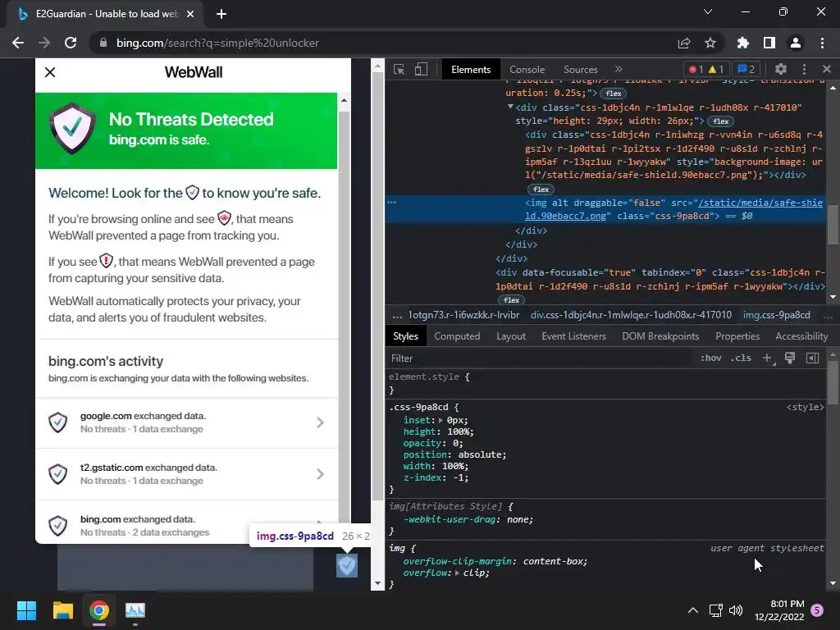Select div.css-1dbjc4n breadcrumb item
Viewport: 840px width, 630px height.
click(x=631, y=315)
